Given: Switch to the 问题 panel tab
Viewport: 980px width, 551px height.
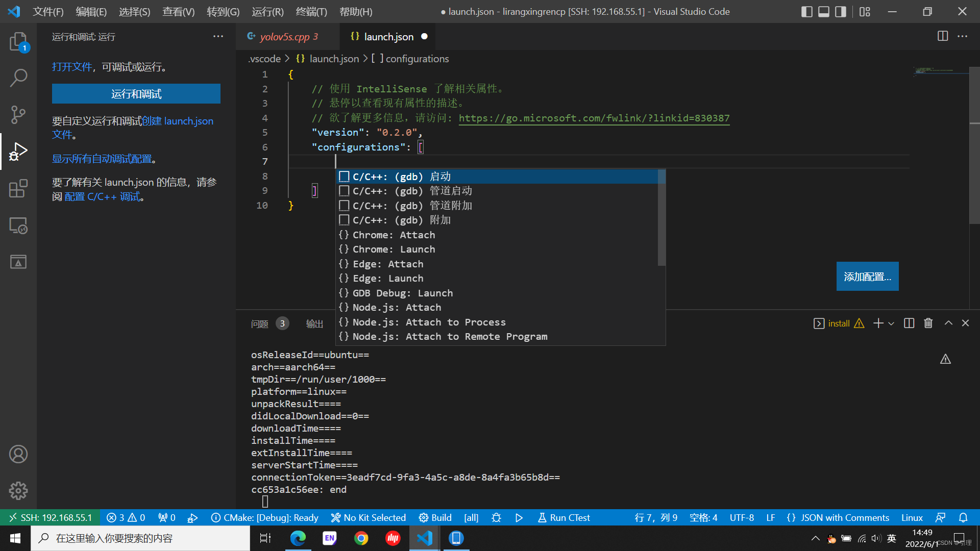Looking at the screenshot, I should [x=259, y=323].
